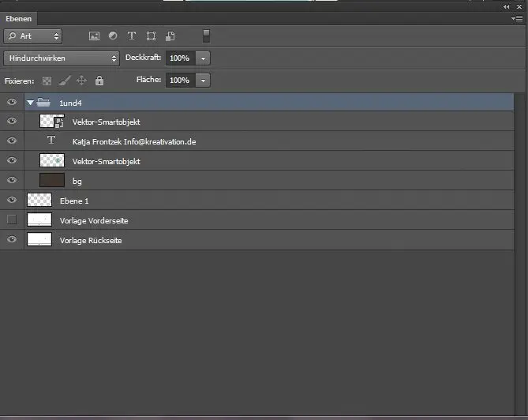This screenshot has width=528, height=420.
Task: Collapse panel with double-arrow icon
Action: 506,7
